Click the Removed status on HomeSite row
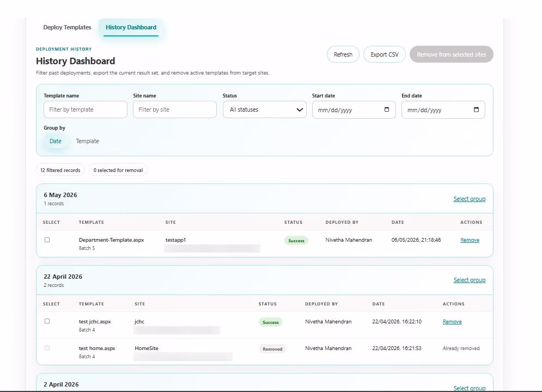 click(272, 349)
